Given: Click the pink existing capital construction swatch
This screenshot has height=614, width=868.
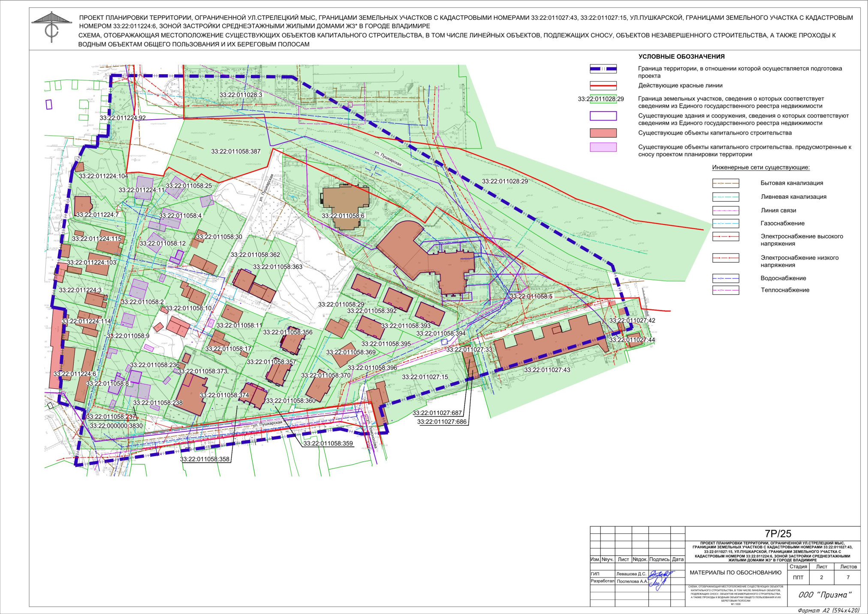Looking at the screenshot, I should (x=603, y=133).
